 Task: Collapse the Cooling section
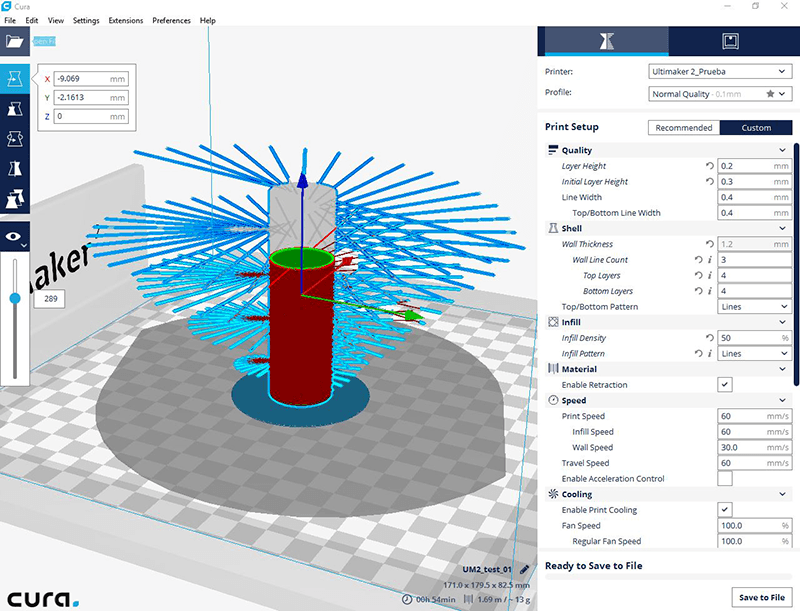click(x=782, y=494)
